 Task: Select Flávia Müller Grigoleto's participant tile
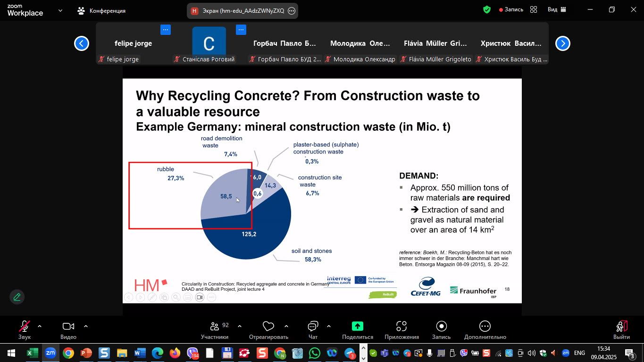[x=435, y=43]
